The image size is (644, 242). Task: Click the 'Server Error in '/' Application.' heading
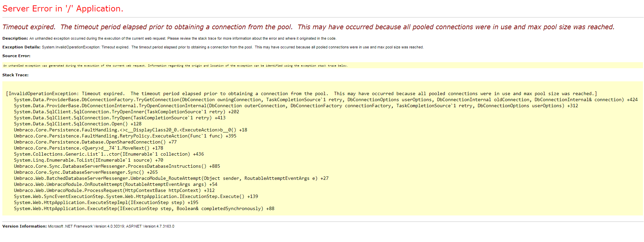click(x=63, y=9)
